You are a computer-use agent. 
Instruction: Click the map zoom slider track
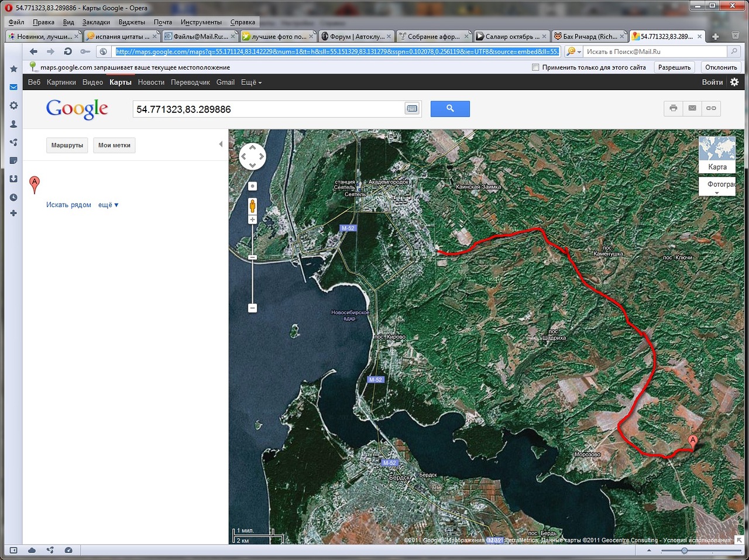pos(253,281)
